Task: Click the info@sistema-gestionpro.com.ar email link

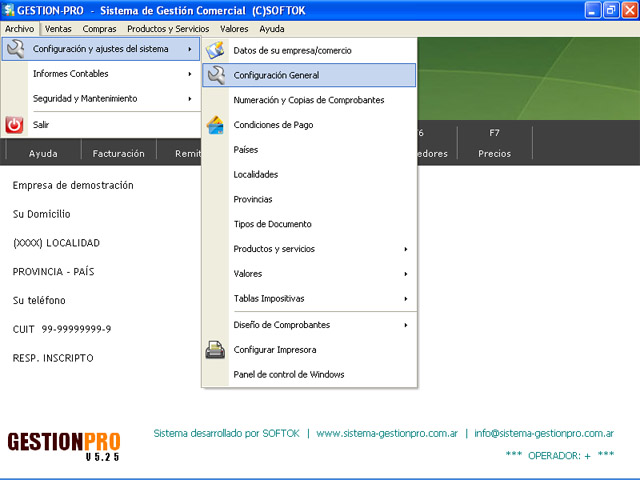Action: click(x=544, y=433)
